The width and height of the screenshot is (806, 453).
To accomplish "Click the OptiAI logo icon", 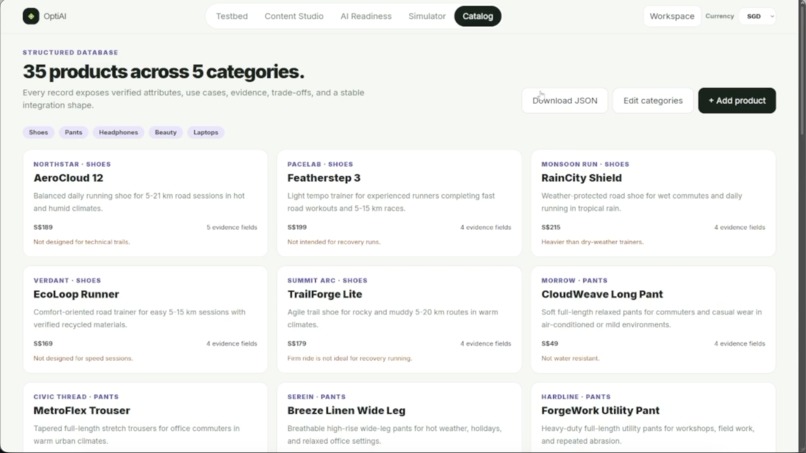I will click(31, 16).
